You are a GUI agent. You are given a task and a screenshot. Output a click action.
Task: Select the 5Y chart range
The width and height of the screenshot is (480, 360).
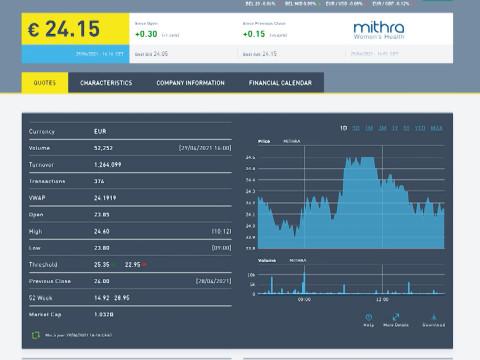coord(406,128)
